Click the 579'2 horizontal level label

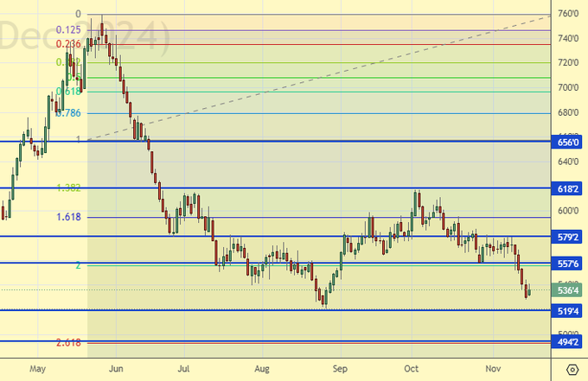(568, 236)
